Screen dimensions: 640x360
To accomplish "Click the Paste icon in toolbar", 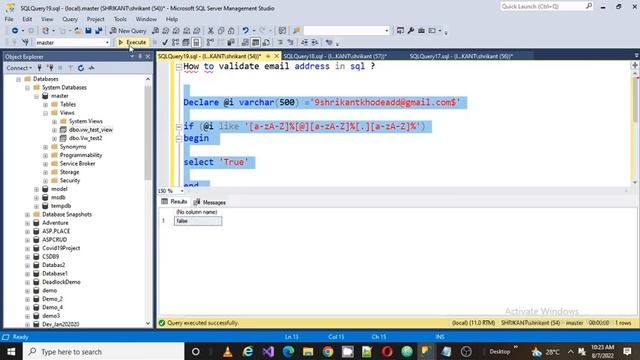I will coord(231,31).
